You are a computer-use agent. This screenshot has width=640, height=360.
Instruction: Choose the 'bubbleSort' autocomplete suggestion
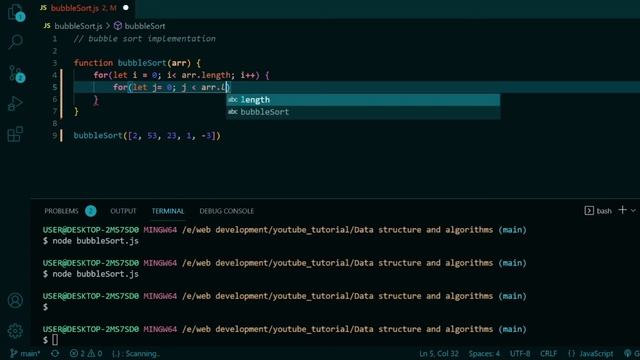[x=363, y=112]
